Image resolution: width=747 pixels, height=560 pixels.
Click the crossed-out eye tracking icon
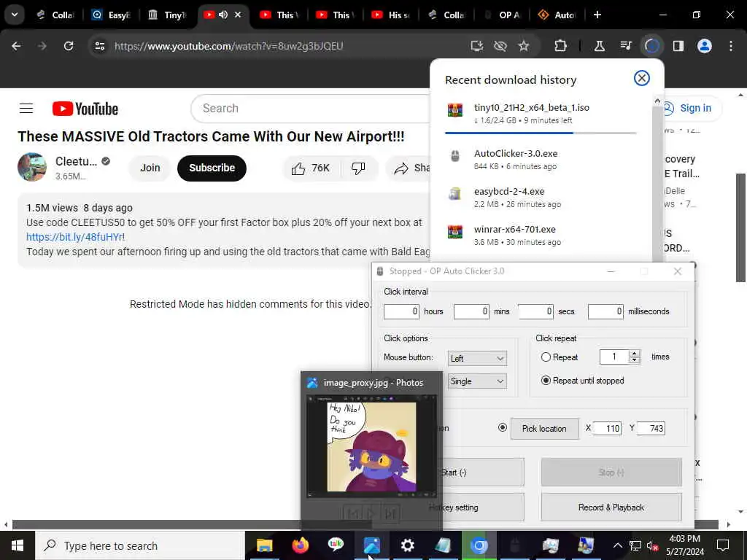[x=500, y=46]
